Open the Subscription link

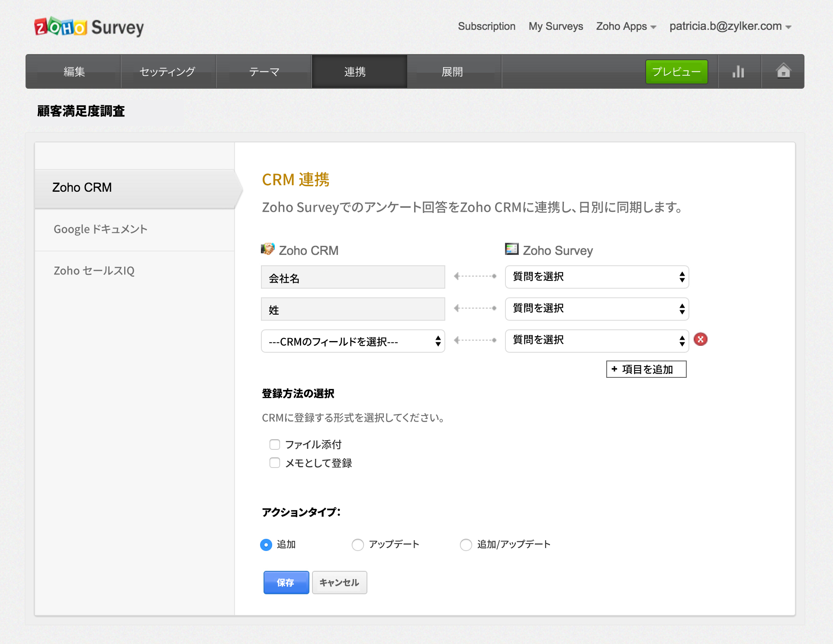point(486,26)
